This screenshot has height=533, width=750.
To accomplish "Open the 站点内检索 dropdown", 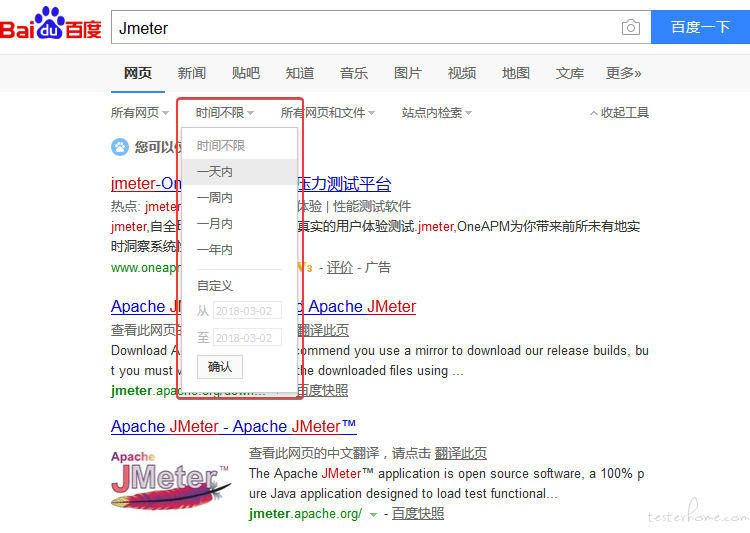I will point(437,113).
